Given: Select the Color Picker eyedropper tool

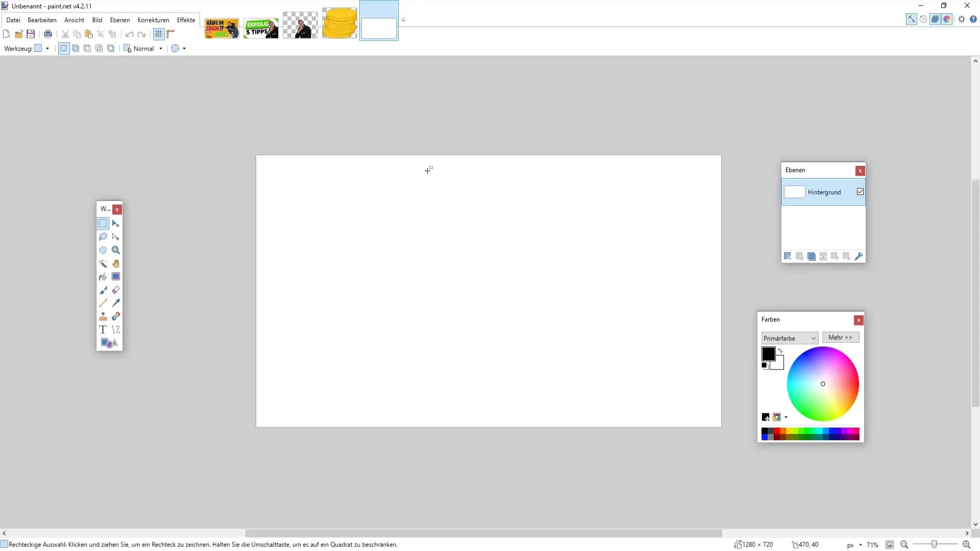Looking at the screenshot, I should (116, 303).
